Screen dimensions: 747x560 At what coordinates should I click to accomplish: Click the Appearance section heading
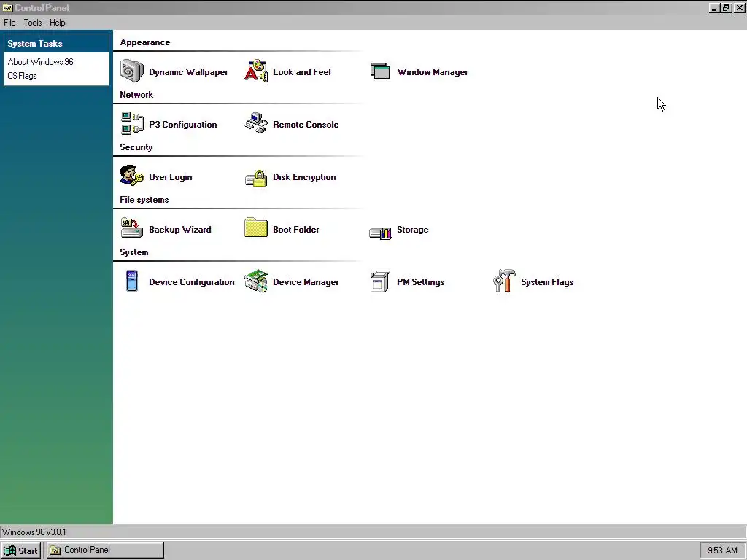pos(145,42)
